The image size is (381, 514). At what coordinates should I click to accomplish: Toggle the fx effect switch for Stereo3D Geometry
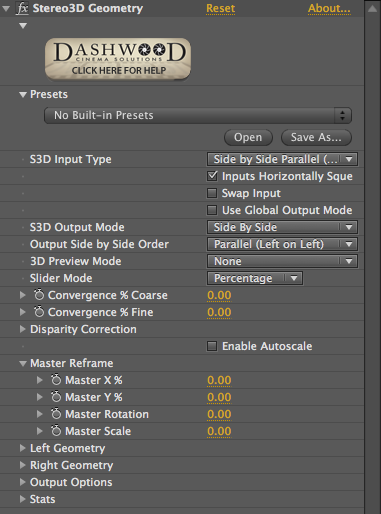pyautogui.click(x=22, y=8)
